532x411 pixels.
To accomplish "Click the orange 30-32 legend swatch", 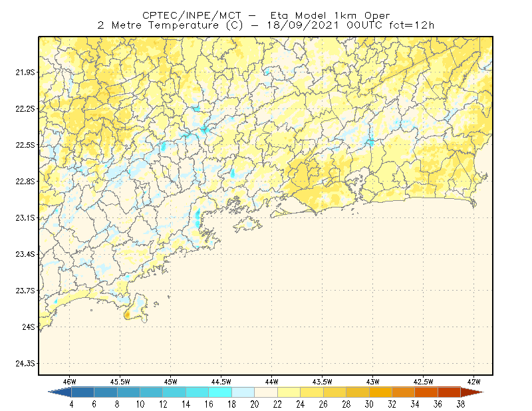I will (x=380, y=392).
